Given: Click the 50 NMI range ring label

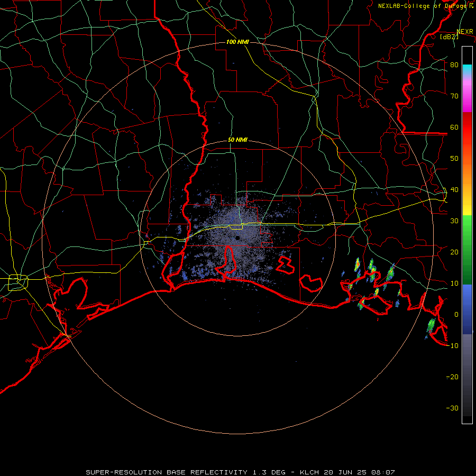Looking at the screenshot, I should click(x=237, y=140).
